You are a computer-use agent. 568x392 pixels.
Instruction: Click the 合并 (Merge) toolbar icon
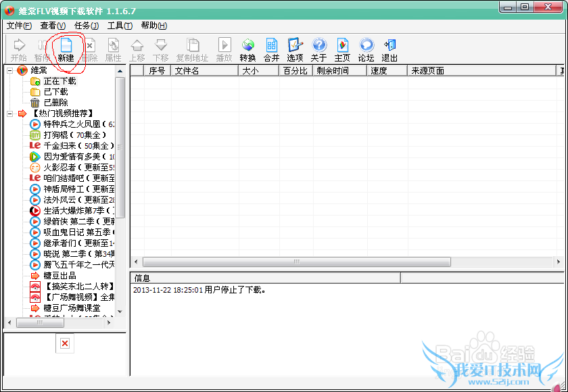(x=271, y=49)
